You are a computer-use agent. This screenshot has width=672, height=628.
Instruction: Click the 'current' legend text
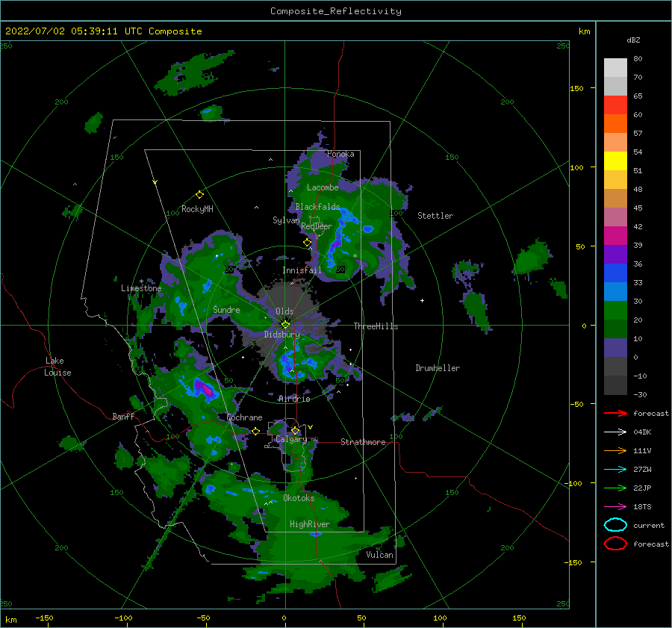click(649, 525)
